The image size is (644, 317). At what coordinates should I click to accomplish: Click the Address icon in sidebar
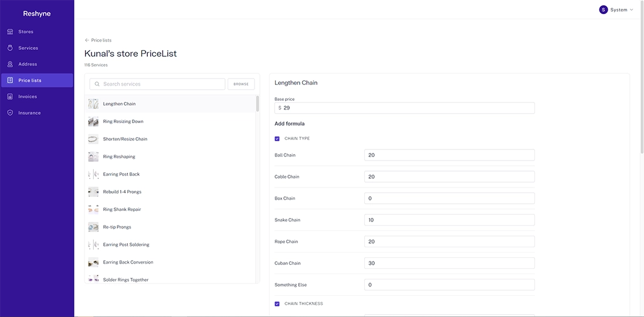tap(10, 64)
